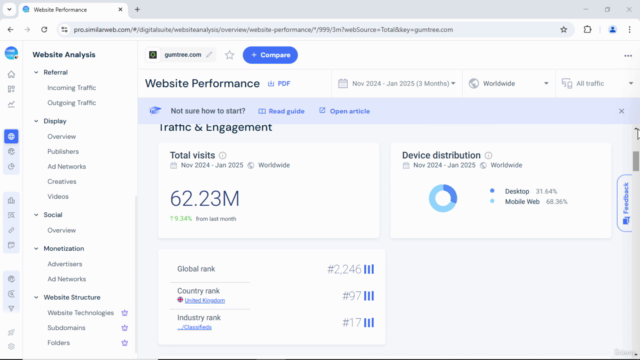Open a new browser tab with plus
Viewport: 640px width, 360px height.
(137, 9)
